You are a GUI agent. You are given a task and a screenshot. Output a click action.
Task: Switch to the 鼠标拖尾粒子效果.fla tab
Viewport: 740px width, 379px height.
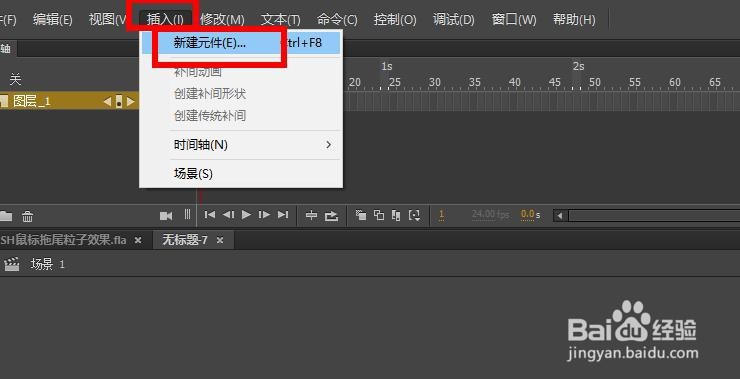click(x=63, y=240)
